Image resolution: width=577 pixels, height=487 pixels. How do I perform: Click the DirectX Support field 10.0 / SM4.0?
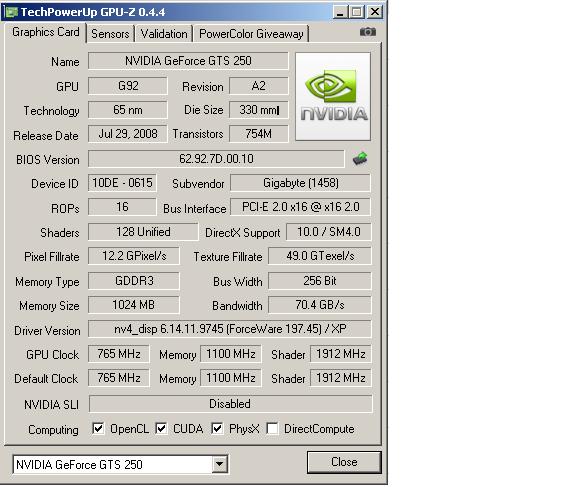[329, 232]
